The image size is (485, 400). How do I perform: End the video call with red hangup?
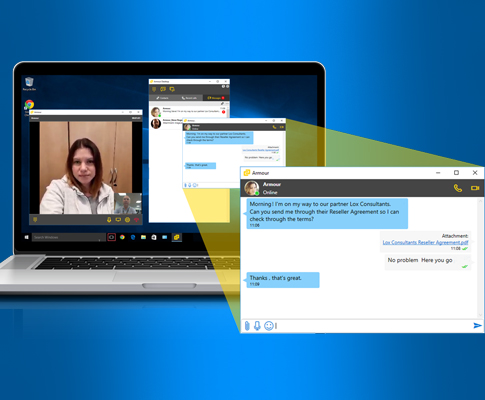coord(136,220)
